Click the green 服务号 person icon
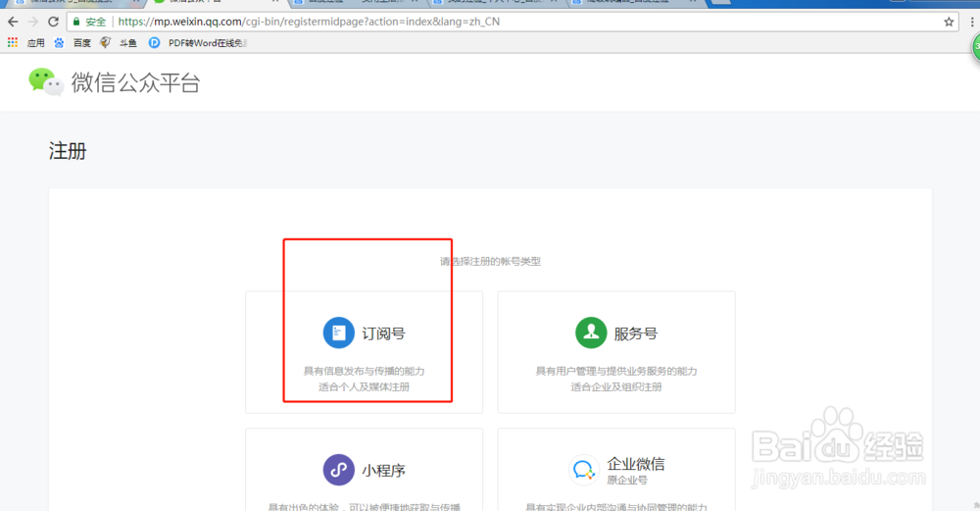The height and width of the screenshot is (511, 980). click(x=591, y=332)
